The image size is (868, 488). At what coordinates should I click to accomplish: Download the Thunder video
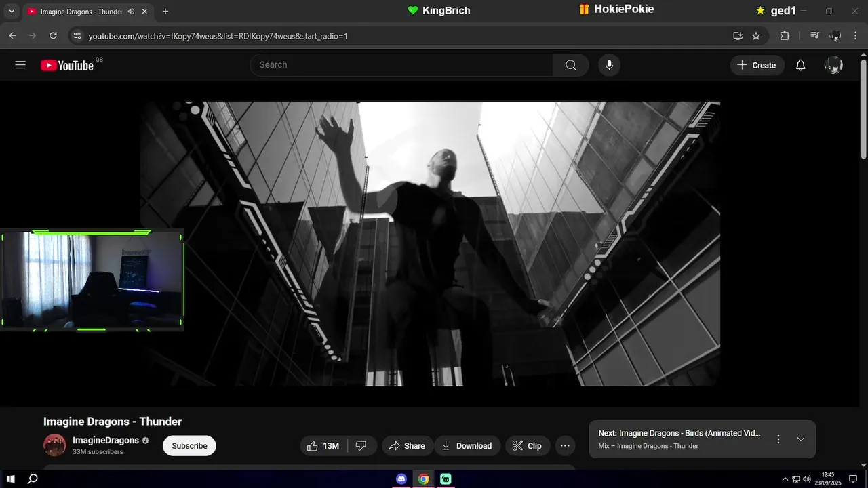pos(467,446)
